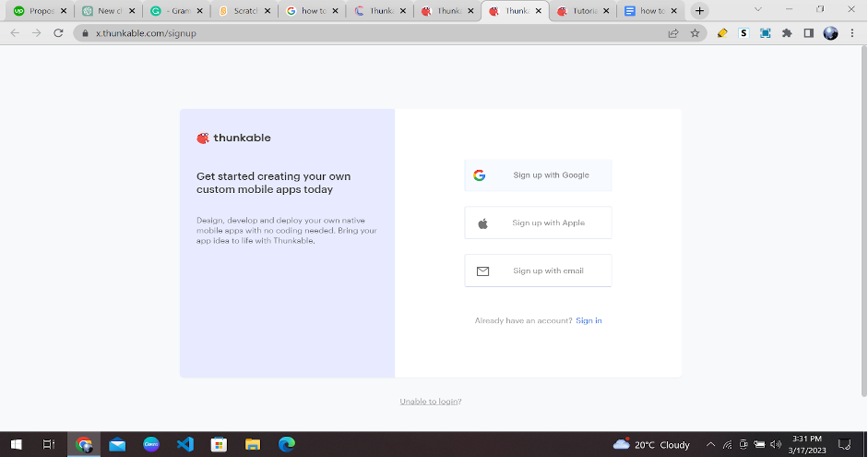Go back using the browser back arrow
This screenshot has width=868, height=457.
15,33
